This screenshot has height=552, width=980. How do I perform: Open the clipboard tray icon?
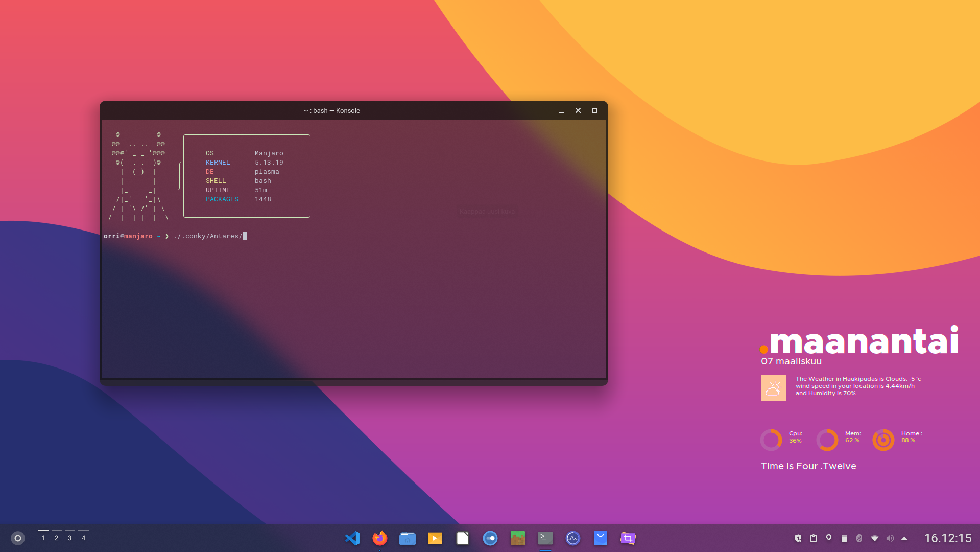click(814, 538)
